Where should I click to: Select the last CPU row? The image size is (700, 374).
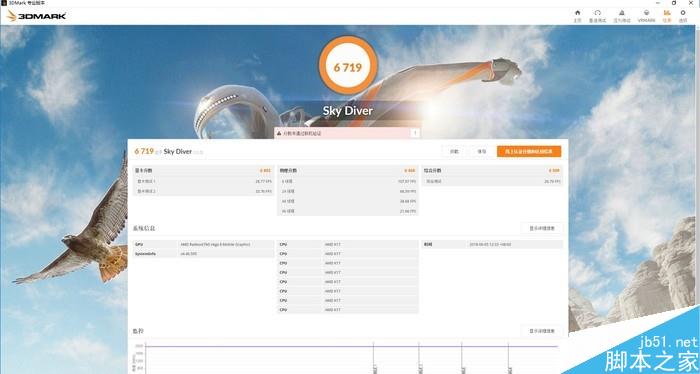pyautogui.click(x=348, y=310)
